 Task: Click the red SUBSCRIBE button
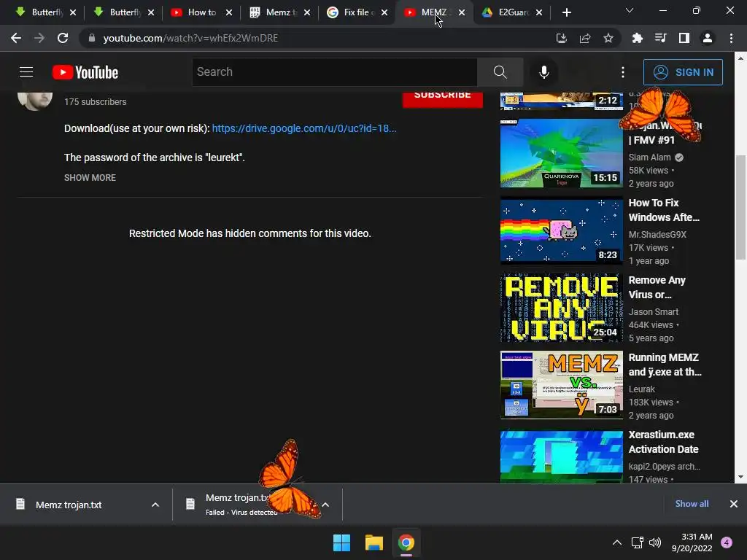click(443, 98)
